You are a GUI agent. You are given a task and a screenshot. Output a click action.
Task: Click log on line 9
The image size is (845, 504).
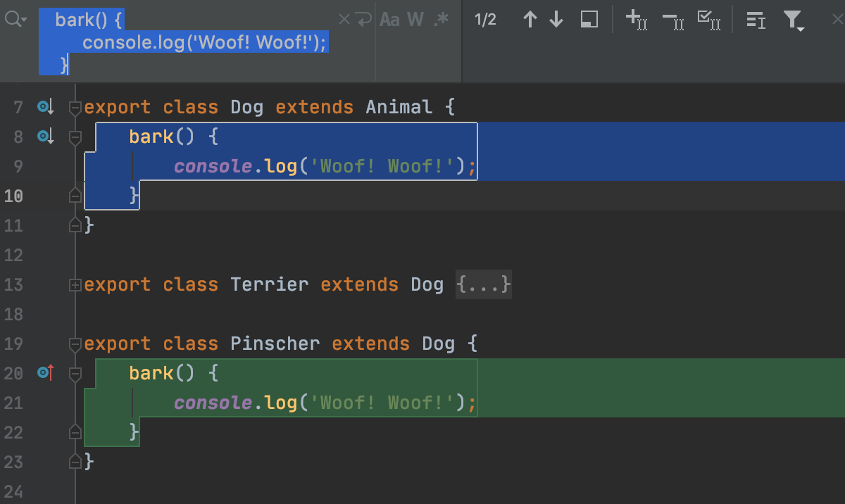coord(281,167)
